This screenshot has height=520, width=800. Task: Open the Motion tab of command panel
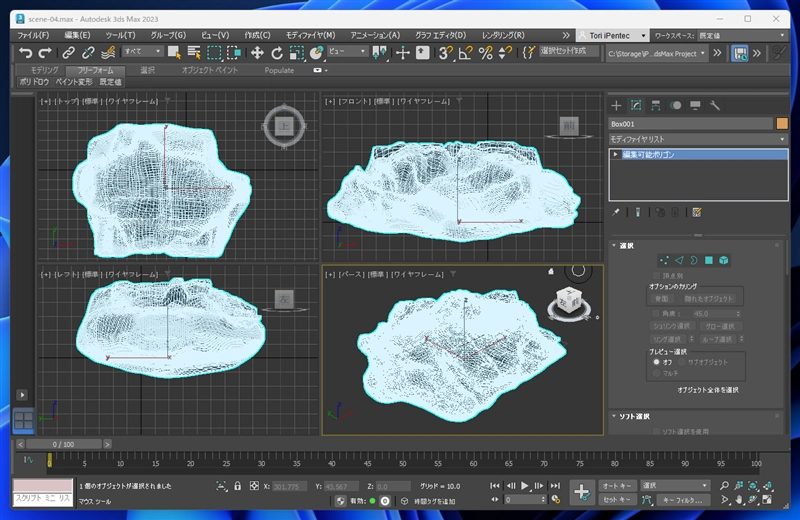point(676,106)
